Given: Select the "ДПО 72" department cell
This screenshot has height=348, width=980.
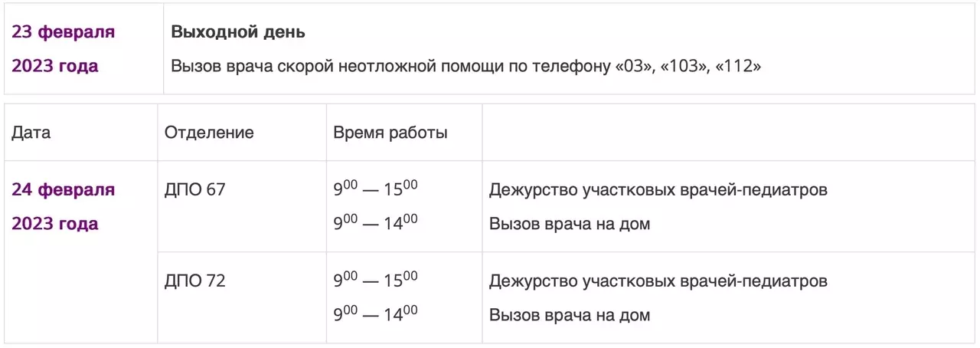Looking at the screenshot, I should click(x=195, y=281).
